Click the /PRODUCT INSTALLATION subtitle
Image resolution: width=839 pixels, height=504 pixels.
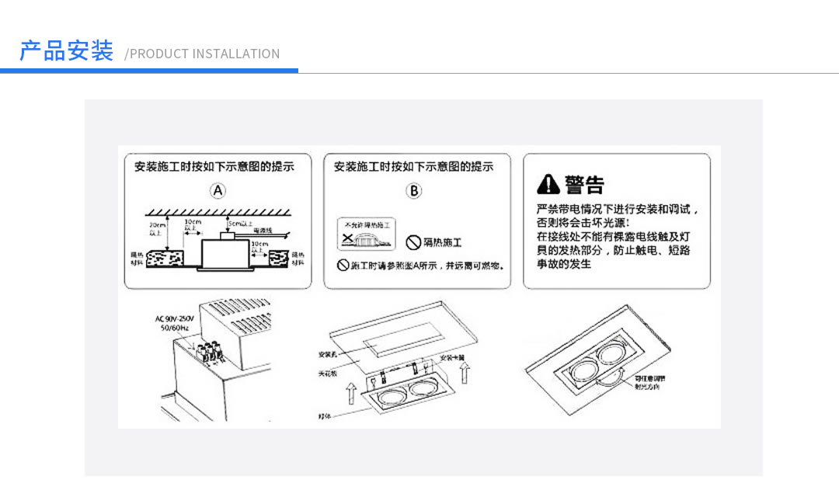click(x=204, y=54)
